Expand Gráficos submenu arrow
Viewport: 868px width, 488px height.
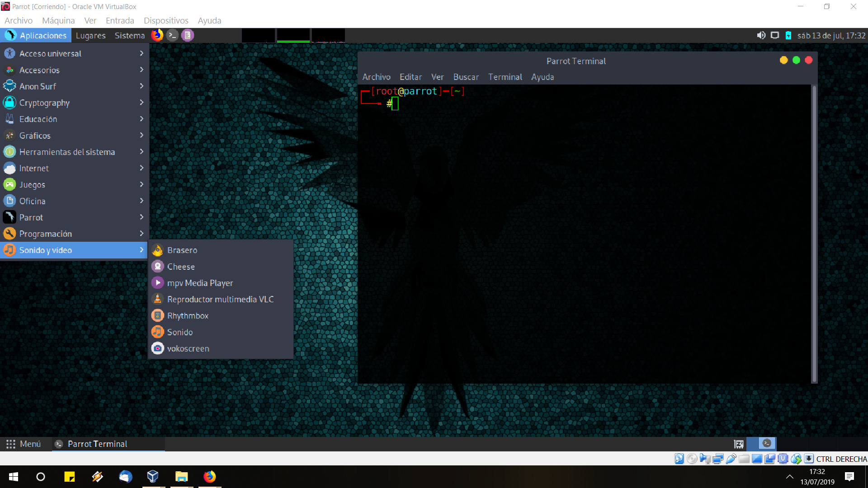click(x=142, y=135)
